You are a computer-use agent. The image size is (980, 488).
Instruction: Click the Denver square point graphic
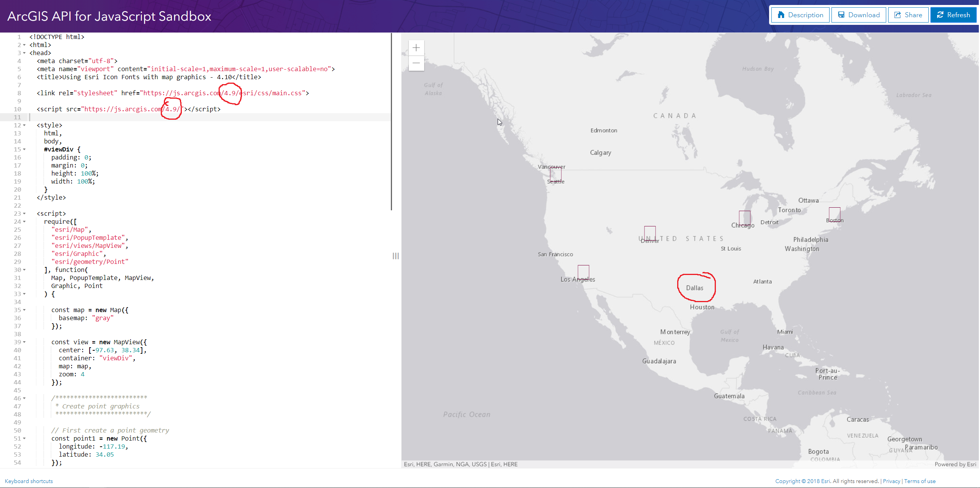pos(650,233)
